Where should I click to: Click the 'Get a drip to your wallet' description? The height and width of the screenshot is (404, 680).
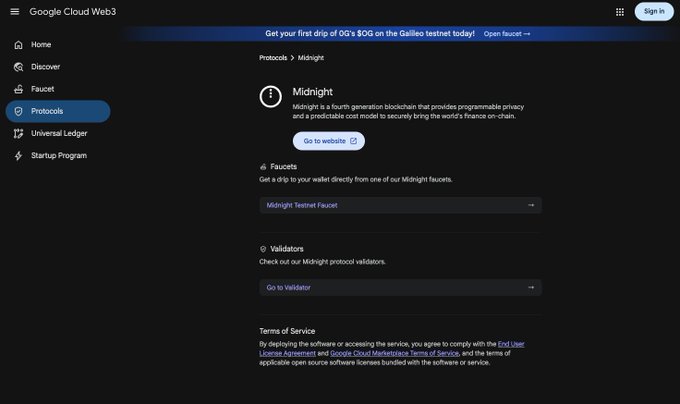356,179
